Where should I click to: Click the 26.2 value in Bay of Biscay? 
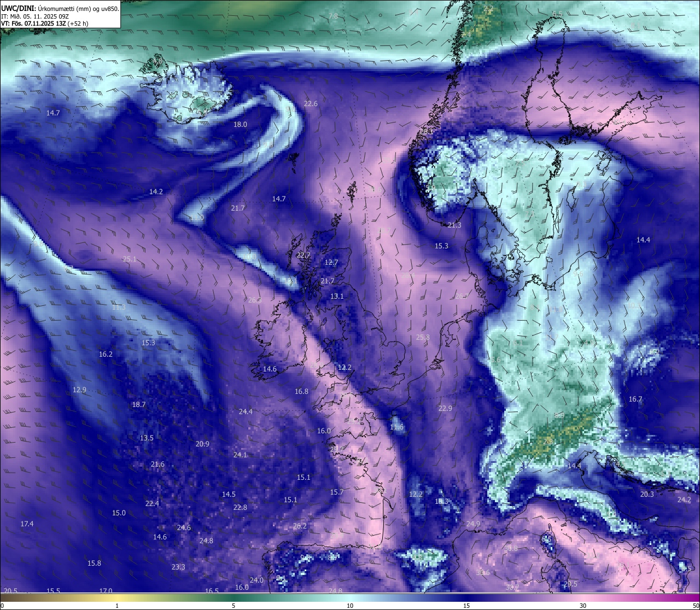point(300,526)
